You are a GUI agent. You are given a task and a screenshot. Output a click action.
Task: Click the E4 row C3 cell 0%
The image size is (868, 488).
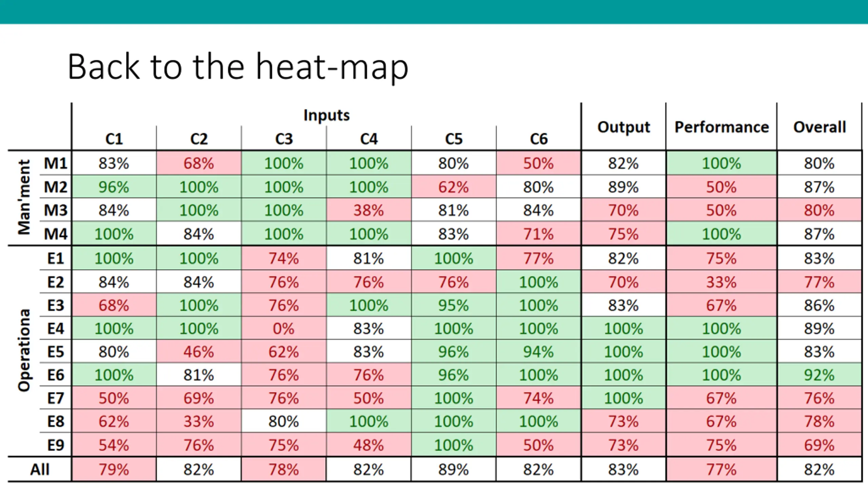[x=284, y=328]
